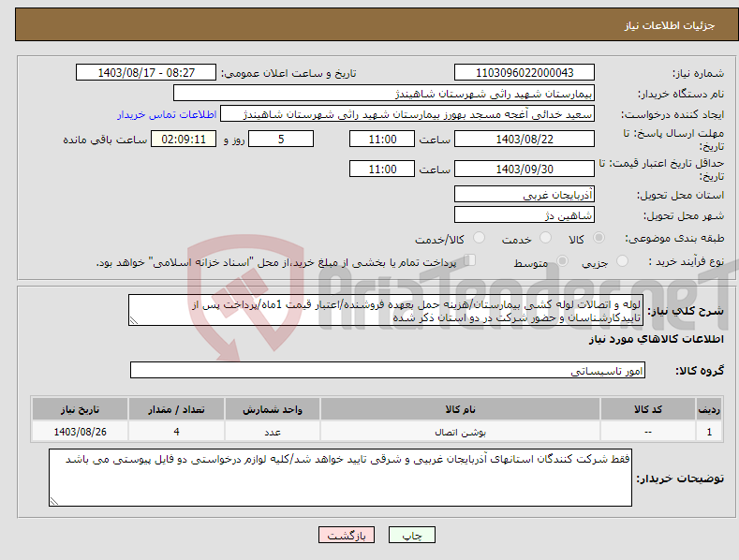Click the نام کالا column header
The image size is (739, 560).
pyautogui.click(x=460, y=409)
